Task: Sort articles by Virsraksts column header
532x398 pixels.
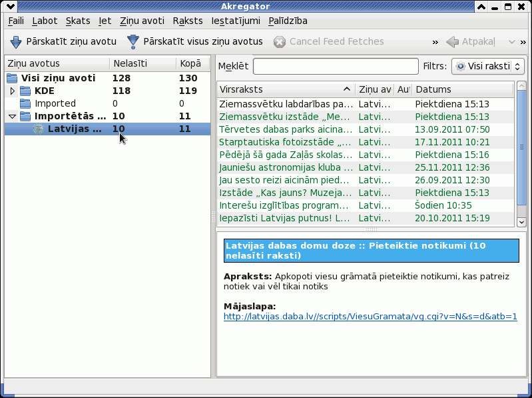Action: (286, 89)
